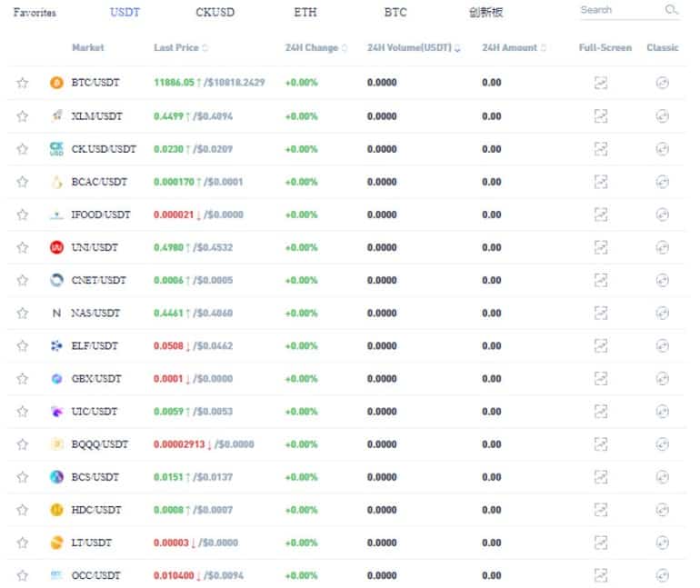Open full-screen chart for GBX/USDT
Image resolution: width=700 pixels, height=588 pixels.
601,378
